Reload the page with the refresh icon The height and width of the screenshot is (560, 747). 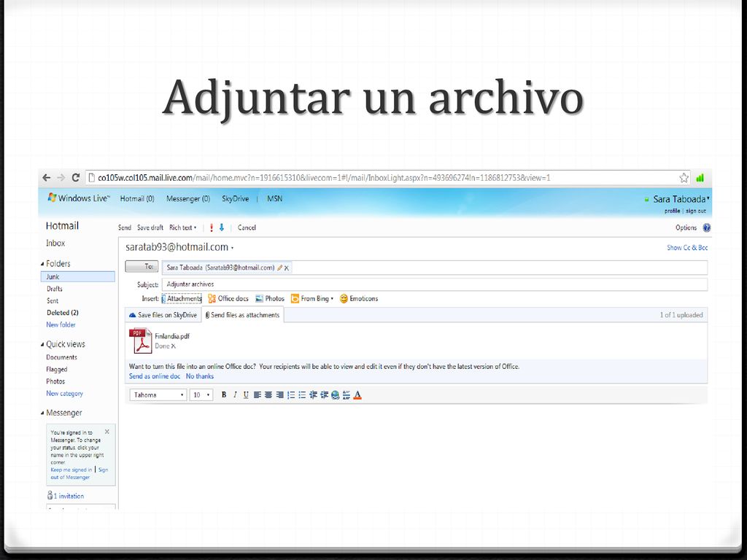coord(75,178)
